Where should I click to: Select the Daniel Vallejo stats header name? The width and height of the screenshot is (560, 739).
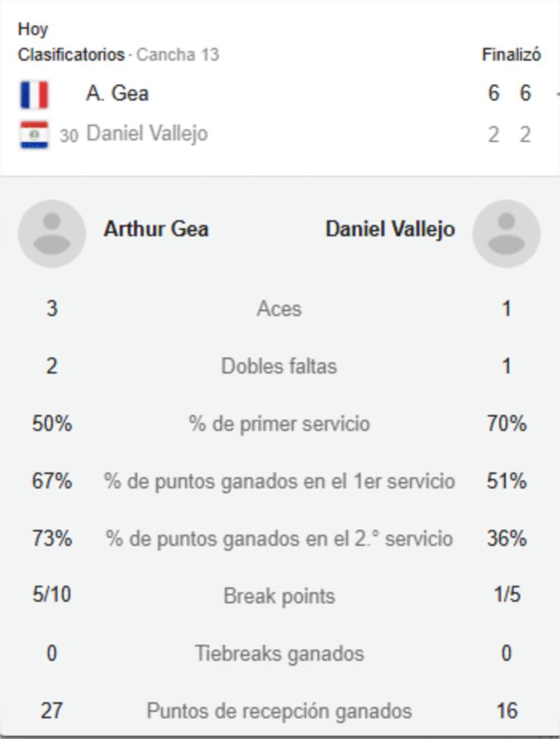point(390,229)
